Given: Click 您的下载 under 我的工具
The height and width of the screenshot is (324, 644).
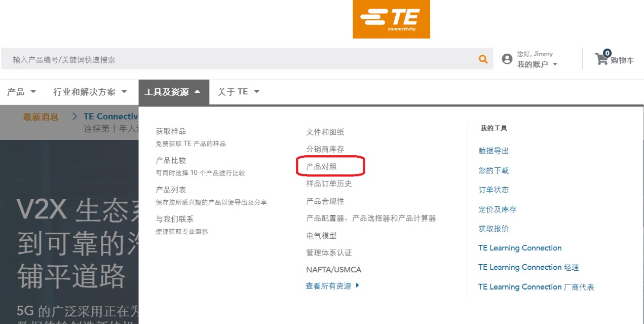Looking at the screenshot, I should click(x=494, y=170).
